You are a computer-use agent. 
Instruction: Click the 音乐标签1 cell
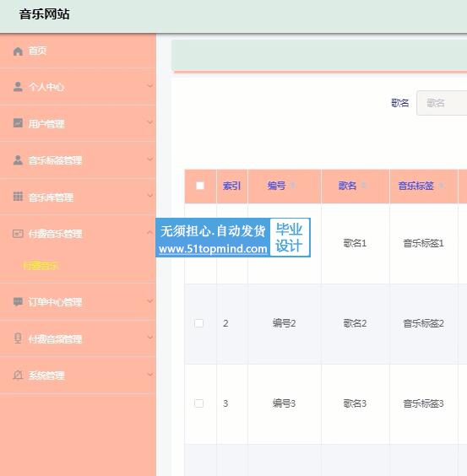point(424,243)
